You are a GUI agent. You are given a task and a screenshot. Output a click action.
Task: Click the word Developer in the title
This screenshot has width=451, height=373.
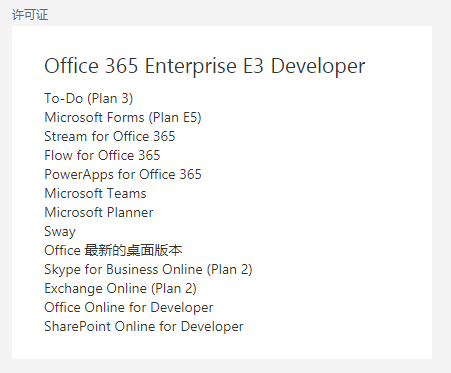tap(318, 66)
